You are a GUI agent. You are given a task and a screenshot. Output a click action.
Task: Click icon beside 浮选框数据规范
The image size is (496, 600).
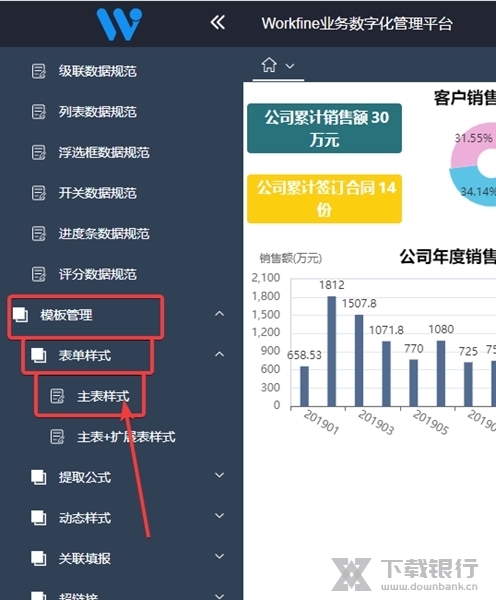point(39,152)
